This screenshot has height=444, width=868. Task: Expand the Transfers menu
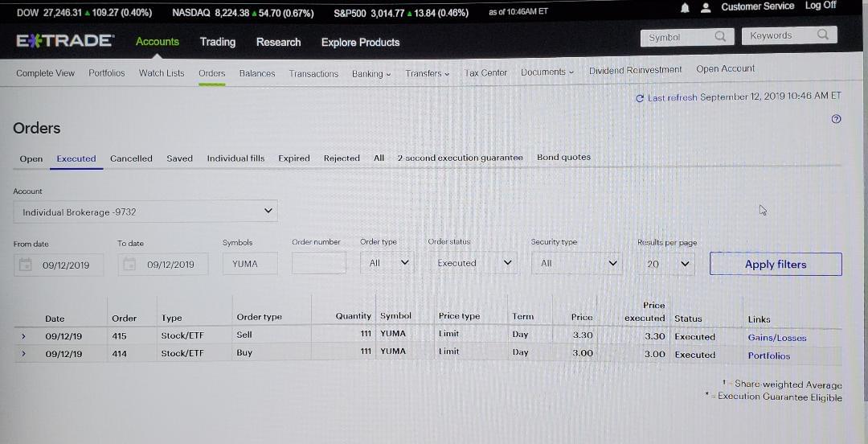coord(427,73)
